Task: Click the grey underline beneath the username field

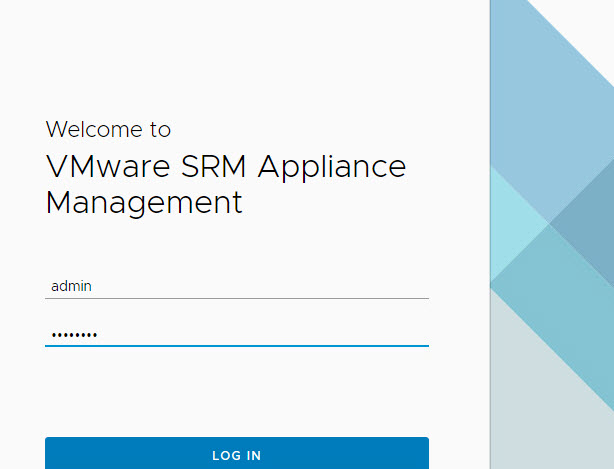Action: pyautogui.click(x=236, y=298)
